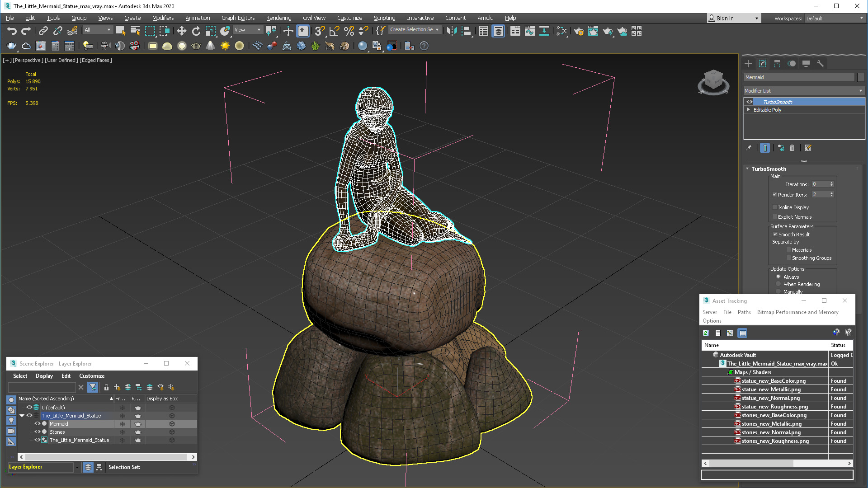The image size is (868, 488).
Task: Click the Mermaid object name field
Action: pyautogui.click(x=799, y=77)
